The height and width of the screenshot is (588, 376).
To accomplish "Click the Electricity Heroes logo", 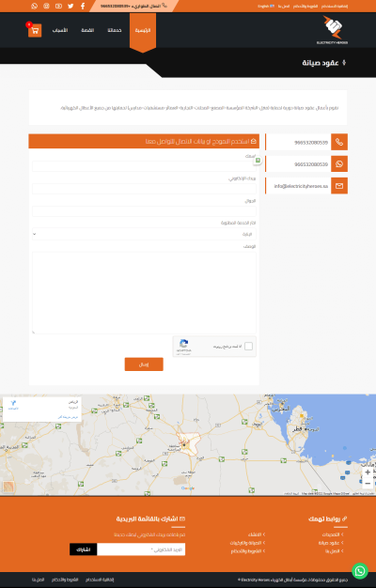I will tap(332, 30).
